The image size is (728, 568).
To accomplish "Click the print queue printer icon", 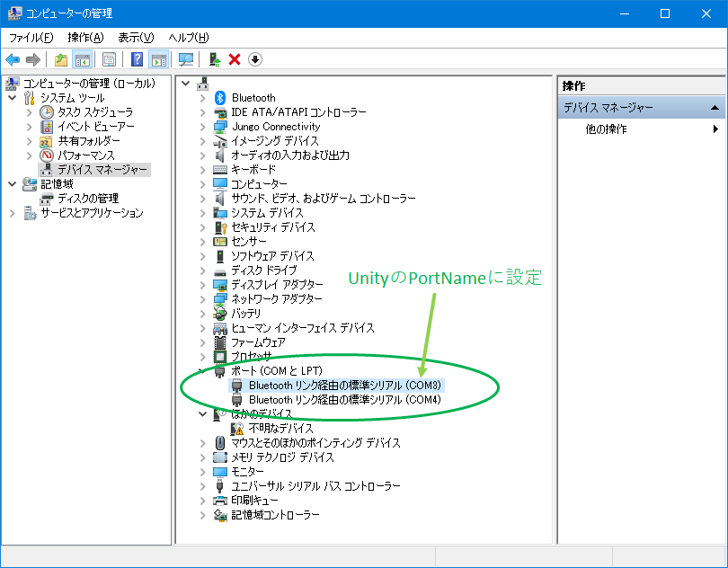I will click(x=220, y=501).
